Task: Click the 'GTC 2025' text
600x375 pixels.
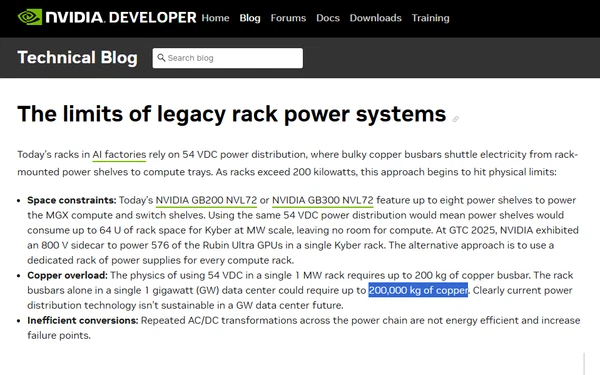Action: [x=473, y=230]
